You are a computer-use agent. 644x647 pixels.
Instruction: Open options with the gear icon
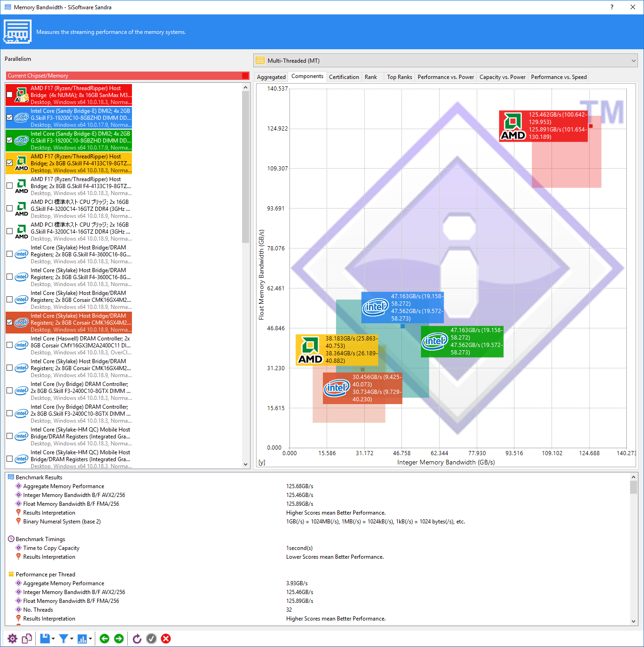(13, 639)
